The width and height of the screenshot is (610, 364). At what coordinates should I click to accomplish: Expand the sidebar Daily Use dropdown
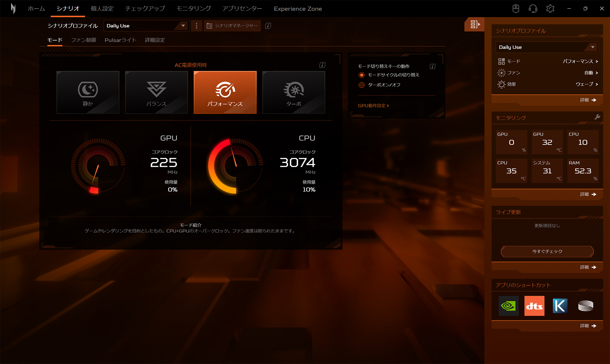[x=547, y=47]
